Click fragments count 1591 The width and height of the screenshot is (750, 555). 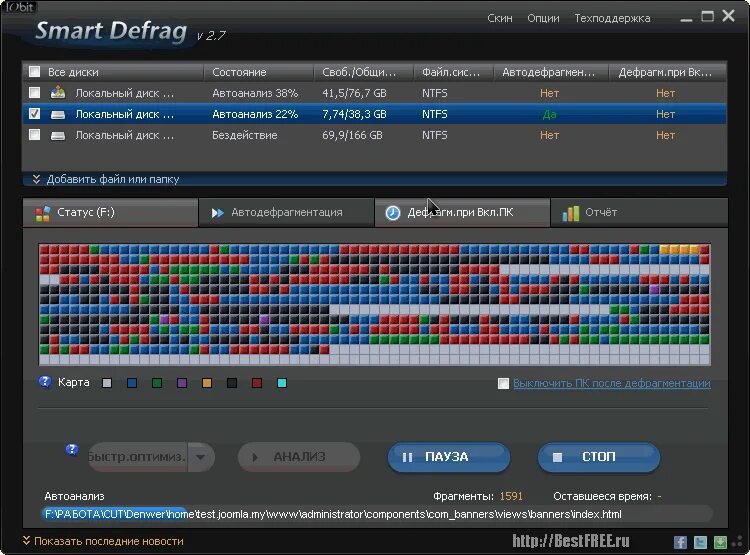511,496
